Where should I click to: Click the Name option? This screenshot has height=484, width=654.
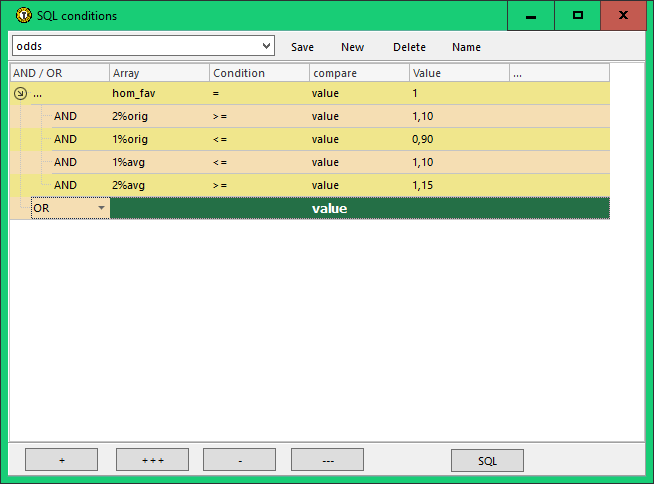click(x=466, y=47)
